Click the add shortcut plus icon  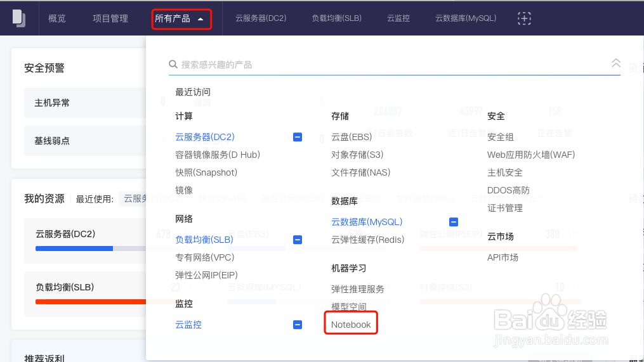click(x=524, y=18)
